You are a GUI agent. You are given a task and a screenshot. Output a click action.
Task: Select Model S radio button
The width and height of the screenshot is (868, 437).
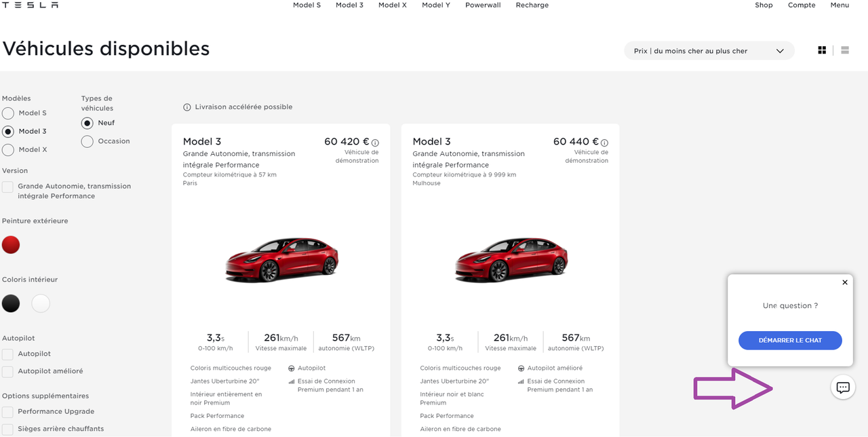[x=8, y=113]
